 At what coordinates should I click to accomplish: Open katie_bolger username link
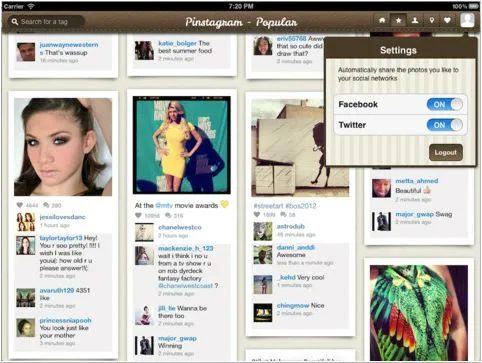pyautogui.click(x=177, y=43)
